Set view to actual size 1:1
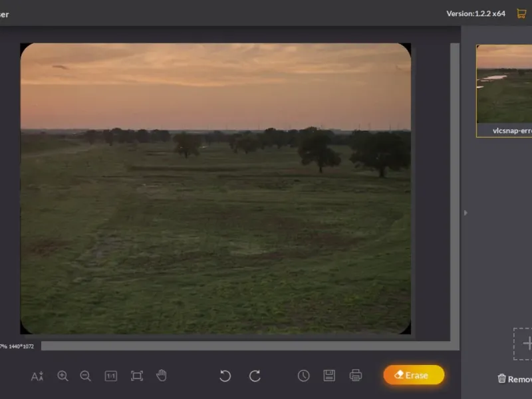Screen dimensions: 532x399 tap(111, 376)
